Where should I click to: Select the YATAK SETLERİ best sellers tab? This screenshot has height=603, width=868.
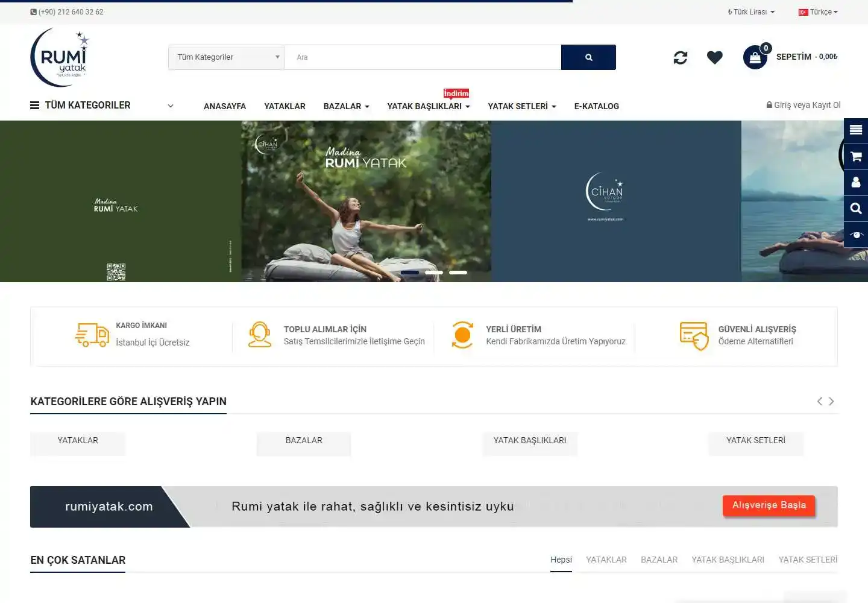(x=808, y=560)
